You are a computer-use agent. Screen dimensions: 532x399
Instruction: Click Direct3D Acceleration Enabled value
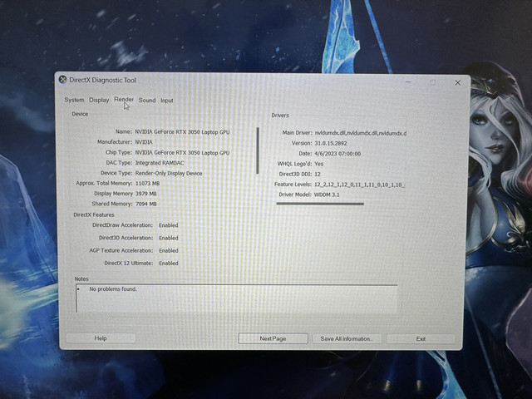click(x=168, y=239)
